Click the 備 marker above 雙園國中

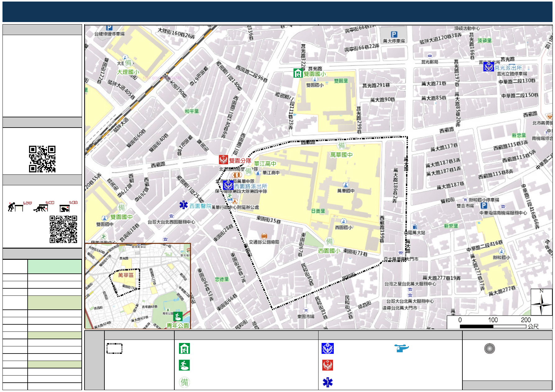click(122, 207)
